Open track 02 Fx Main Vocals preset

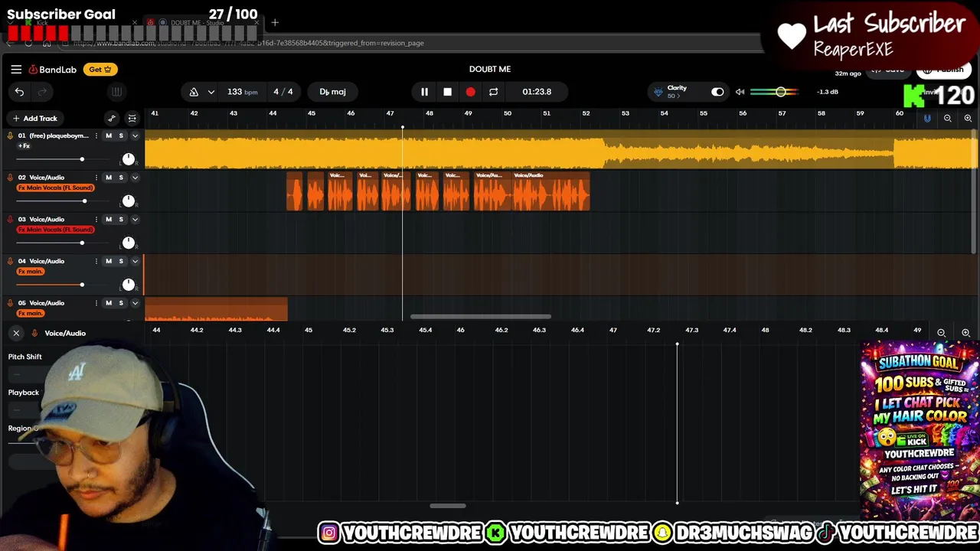click(x=56, y=187)
